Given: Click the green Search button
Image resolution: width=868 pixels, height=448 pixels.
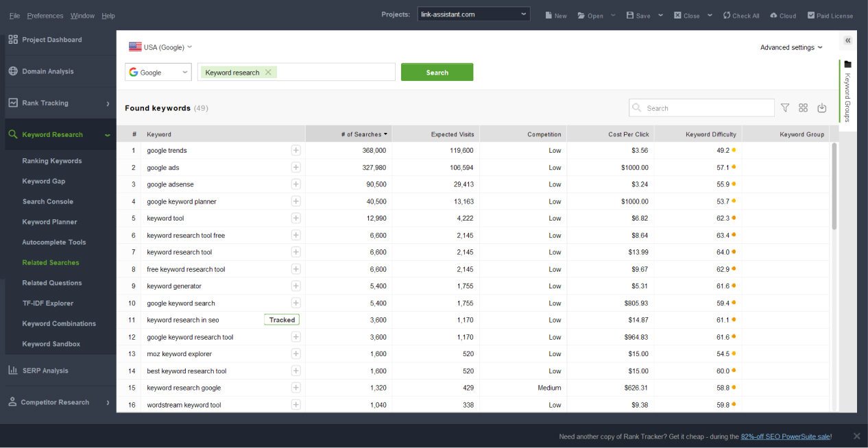Looking at the screenshot, I should click(437, 72).
